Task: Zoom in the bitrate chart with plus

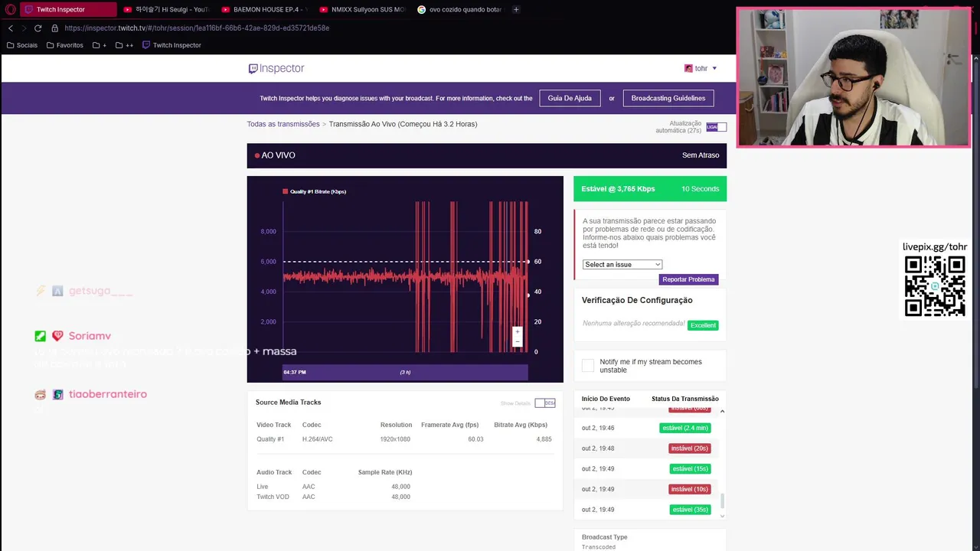Action: point(518,331)
